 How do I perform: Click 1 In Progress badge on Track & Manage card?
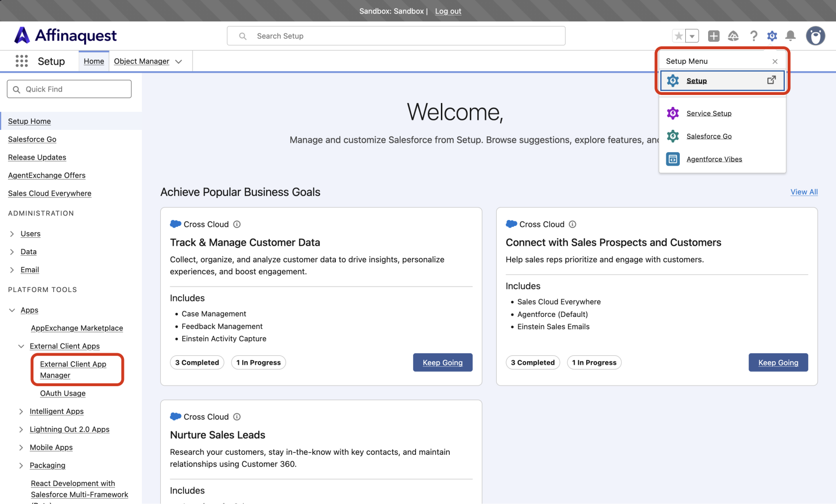pos(259,363)
